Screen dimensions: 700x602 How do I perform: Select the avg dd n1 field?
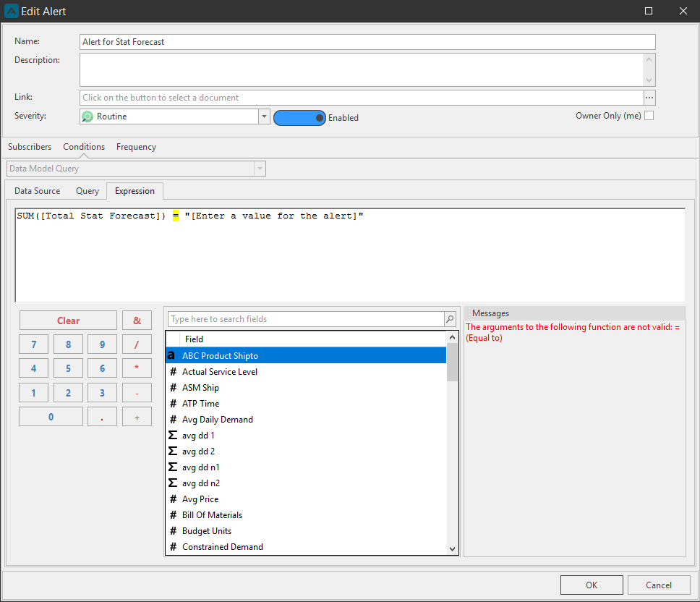coord(306,467)
